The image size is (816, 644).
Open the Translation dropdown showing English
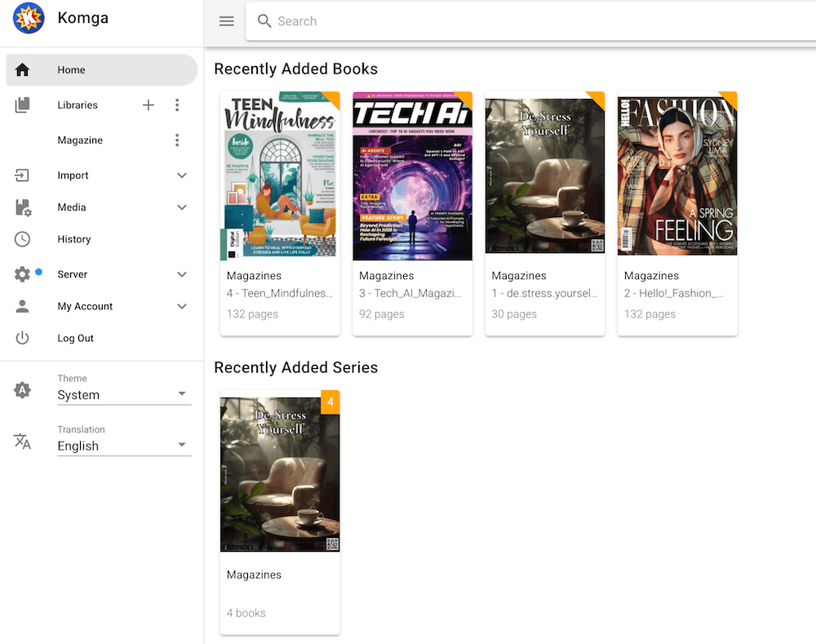pos(122,445)
